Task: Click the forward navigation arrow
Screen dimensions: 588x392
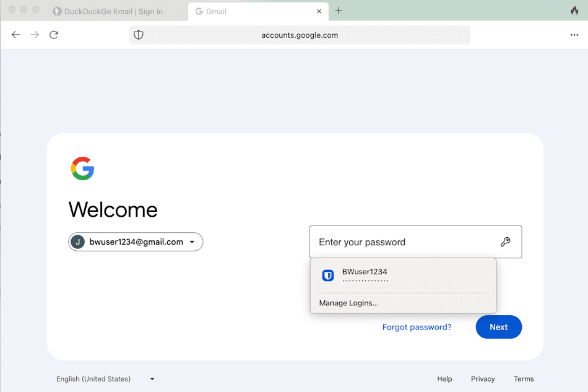Action: tap(35, 35)
